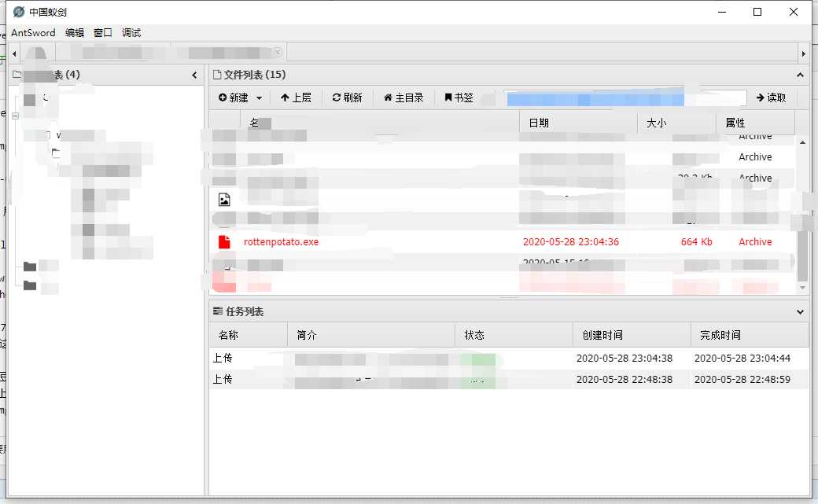Screen dimensions: 818x504
Task: Minimize the 中国蚁剑 window
Action: click(722, 12)
